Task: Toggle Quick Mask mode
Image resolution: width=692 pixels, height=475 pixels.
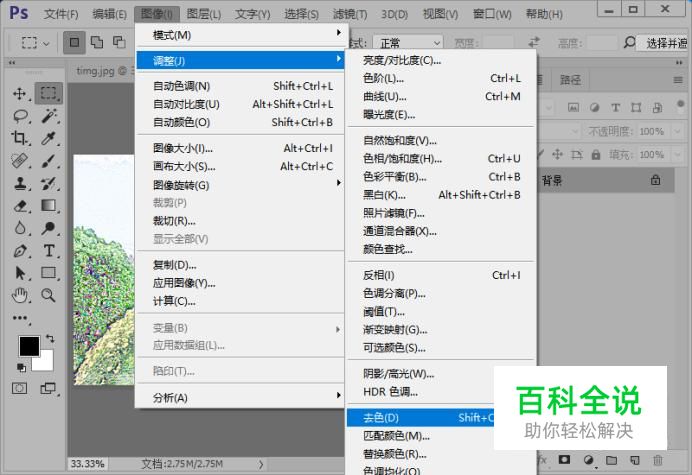Action: pyautogui.click(x=19, y=388)
